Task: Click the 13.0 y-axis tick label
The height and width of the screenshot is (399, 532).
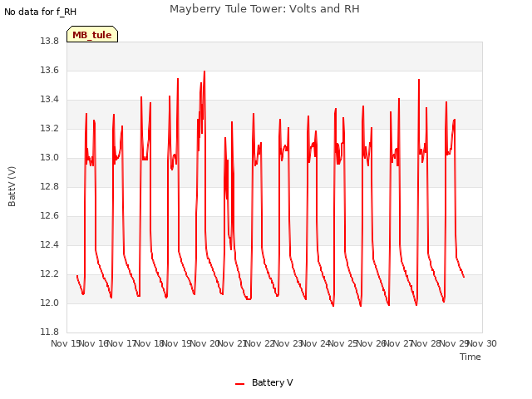Action: (x=50, y=157)
